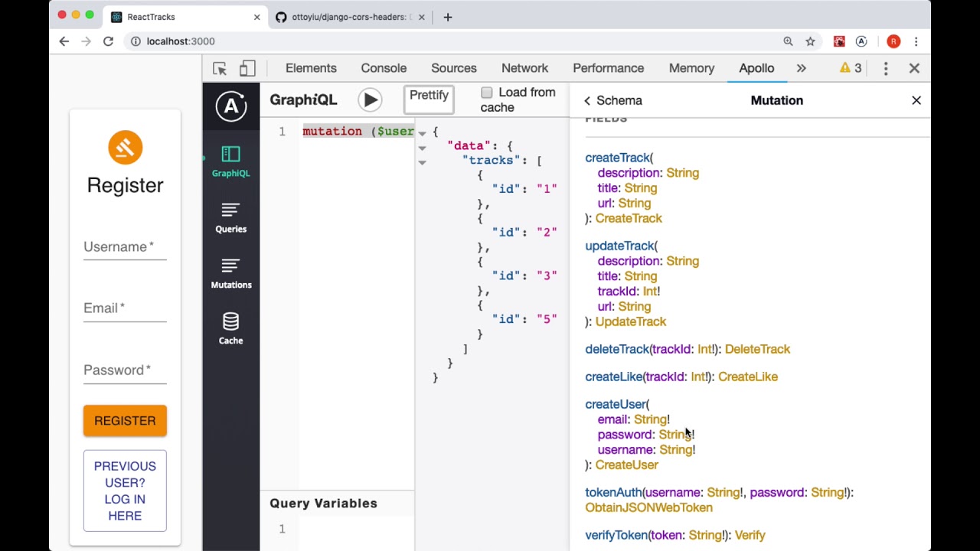This screenshot has width=980, height=551.
Task: Go back to Schema in docs
Action: tap(612, 100)
